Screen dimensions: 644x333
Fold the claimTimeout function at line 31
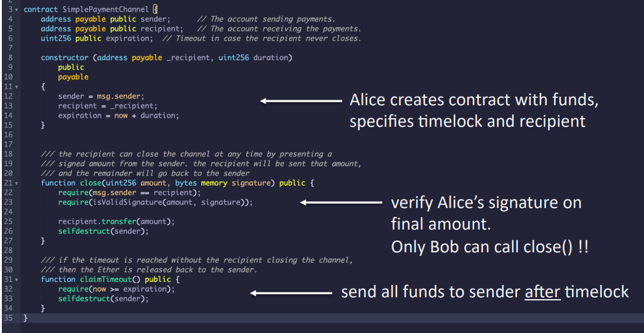pyautogui.click(x=17, y=279)
